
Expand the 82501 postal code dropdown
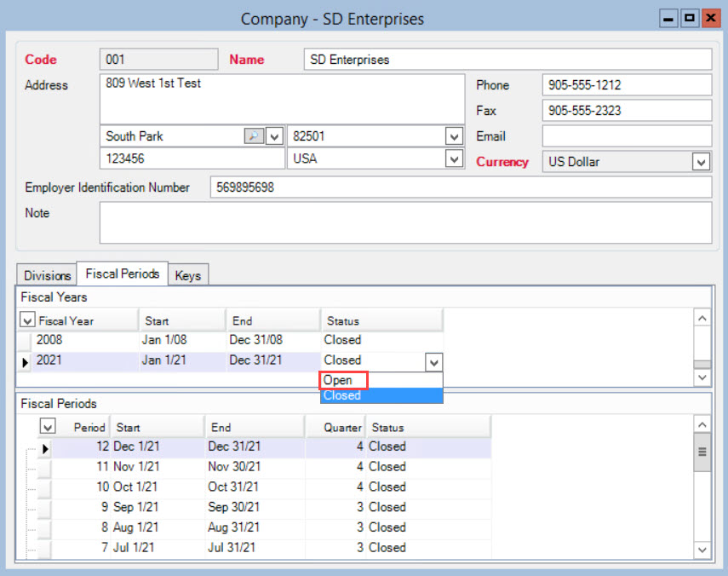[x=454, y=136]
